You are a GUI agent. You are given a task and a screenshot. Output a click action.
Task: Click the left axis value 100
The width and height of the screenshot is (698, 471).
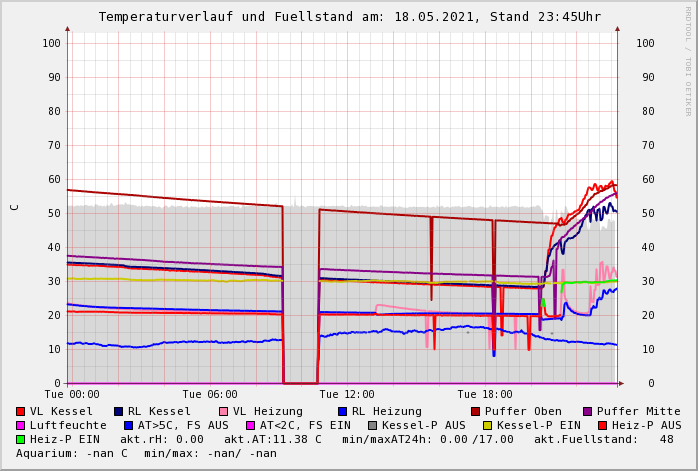[x=52, y=43]
